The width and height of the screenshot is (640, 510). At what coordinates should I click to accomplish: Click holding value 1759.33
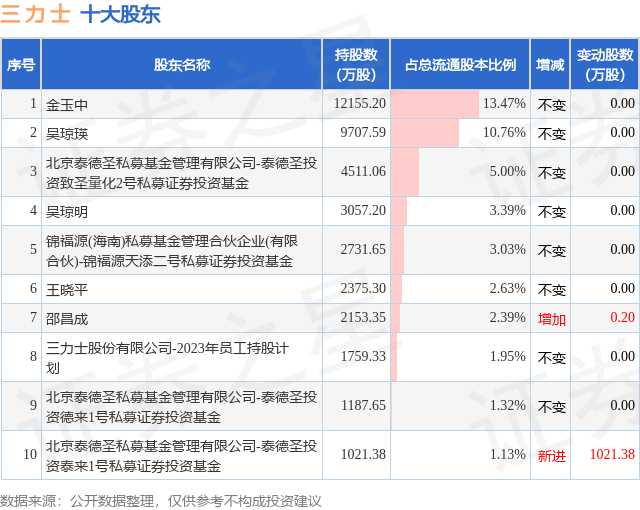(363, 356)
